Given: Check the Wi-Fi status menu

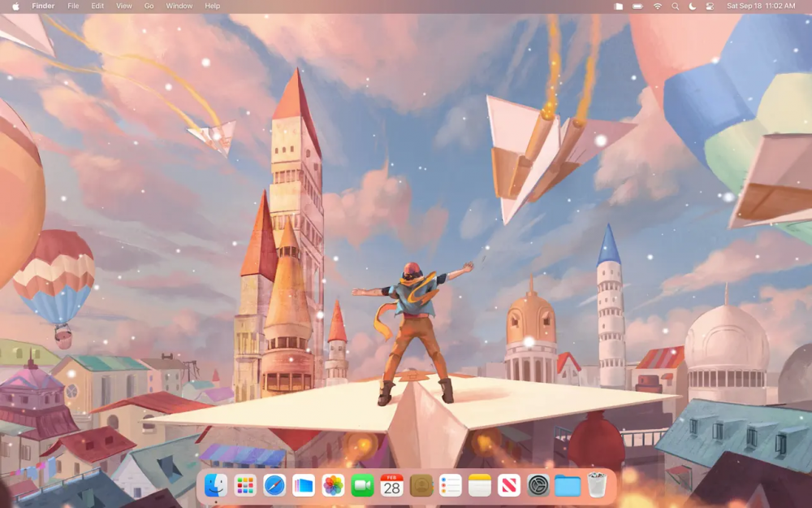Looking at the screenshot, I should pos(657,7).
